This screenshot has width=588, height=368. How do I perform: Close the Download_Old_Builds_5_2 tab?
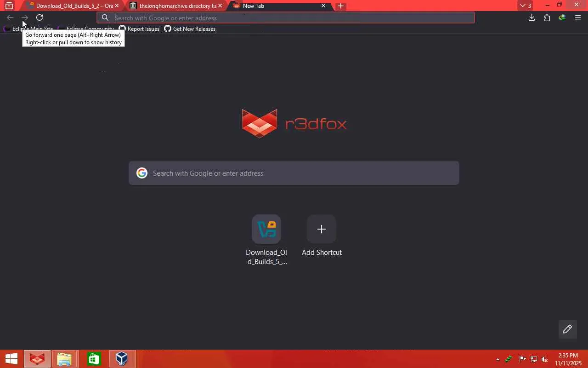[x=117, y=6]
